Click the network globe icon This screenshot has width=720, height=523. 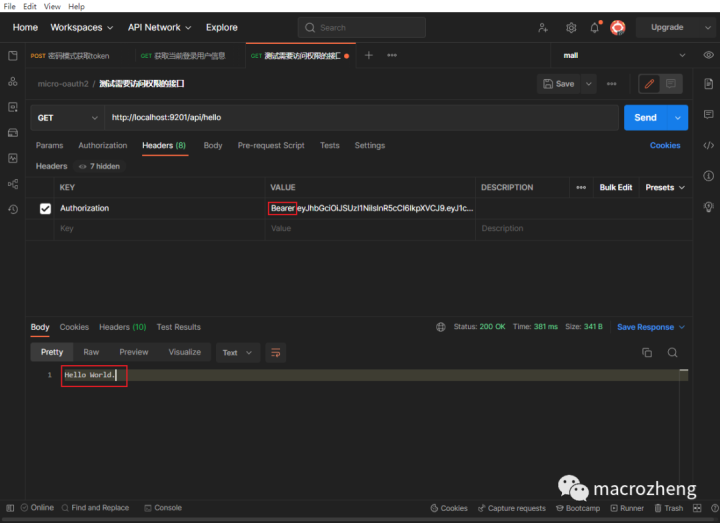pyautogui.click(x=441, y=327)
